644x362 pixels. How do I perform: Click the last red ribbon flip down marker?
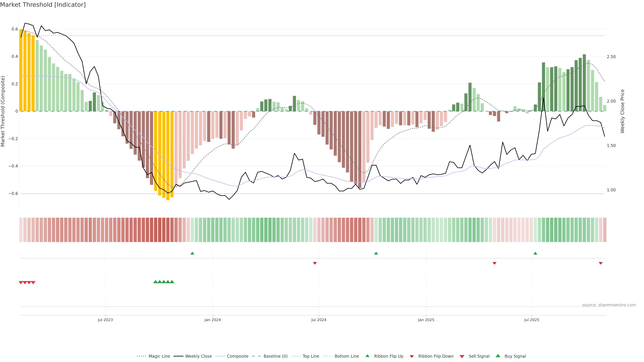pos(601,263)
